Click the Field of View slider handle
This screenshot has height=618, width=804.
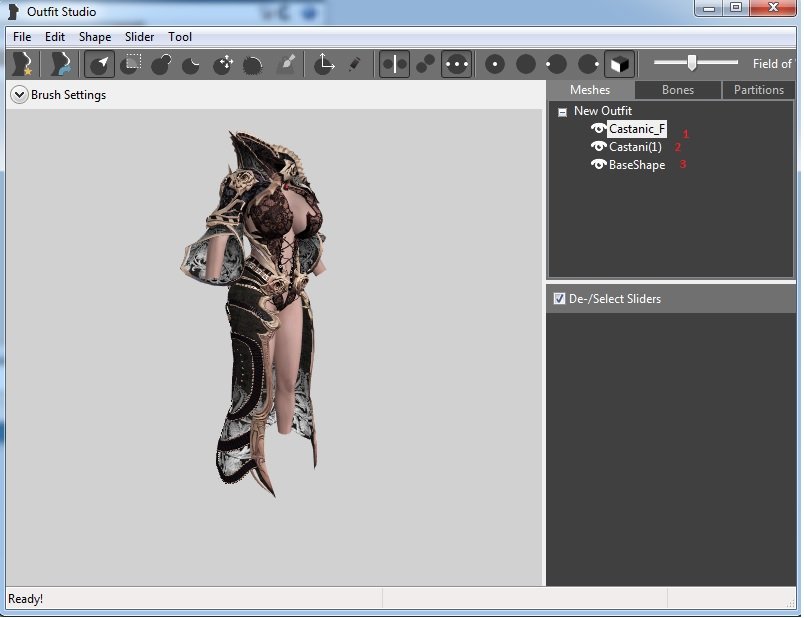pyautogui.click(x=691, y=63)
